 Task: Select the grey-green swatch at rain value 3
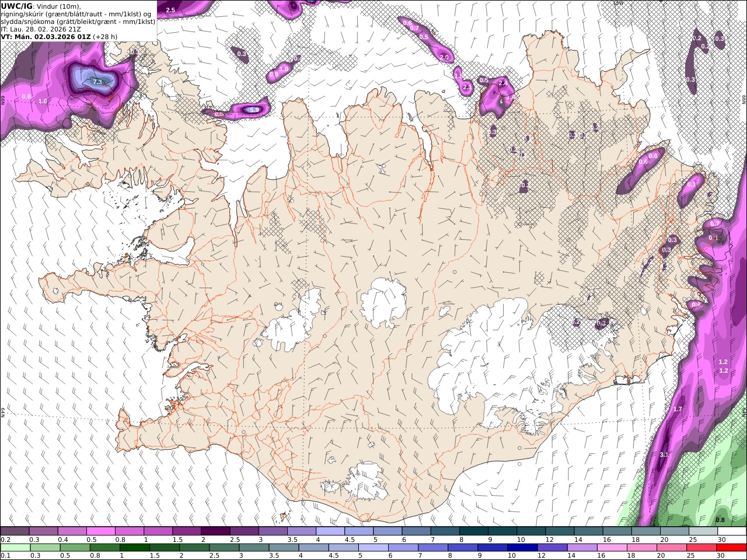click(254, 548)
